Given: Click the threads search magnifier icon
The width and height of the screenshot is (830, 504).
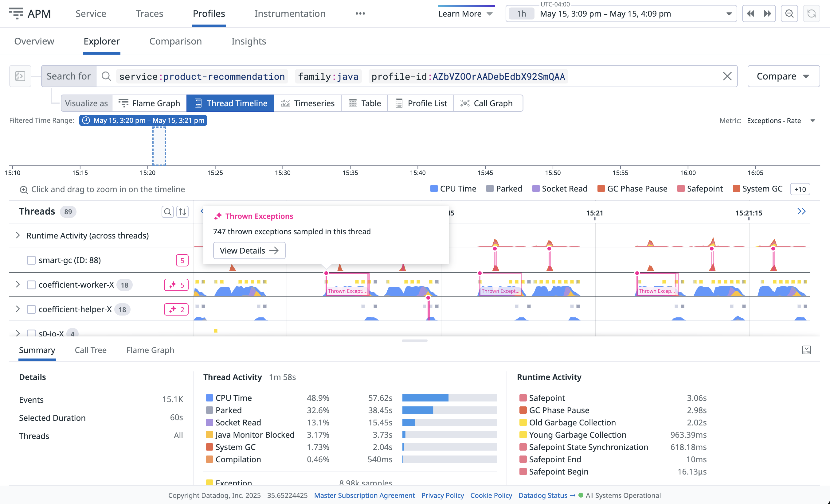Looking at the screenshot, I should coord(167,211).
